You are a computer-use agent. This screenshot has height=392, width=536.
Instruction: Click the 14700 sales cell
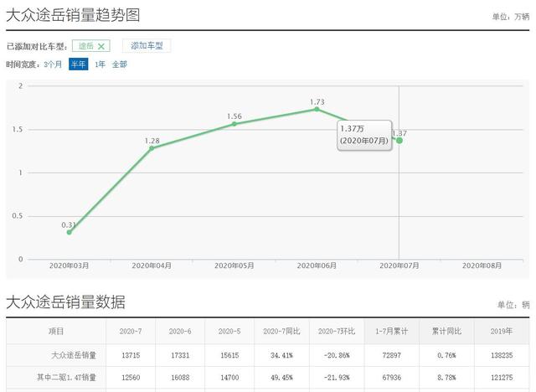(229, 378)
